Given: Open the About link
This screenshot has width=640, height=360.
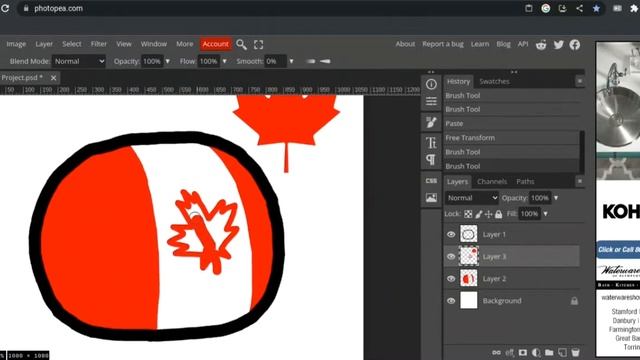Looking at the screenshot, I should tap(405, 44).
